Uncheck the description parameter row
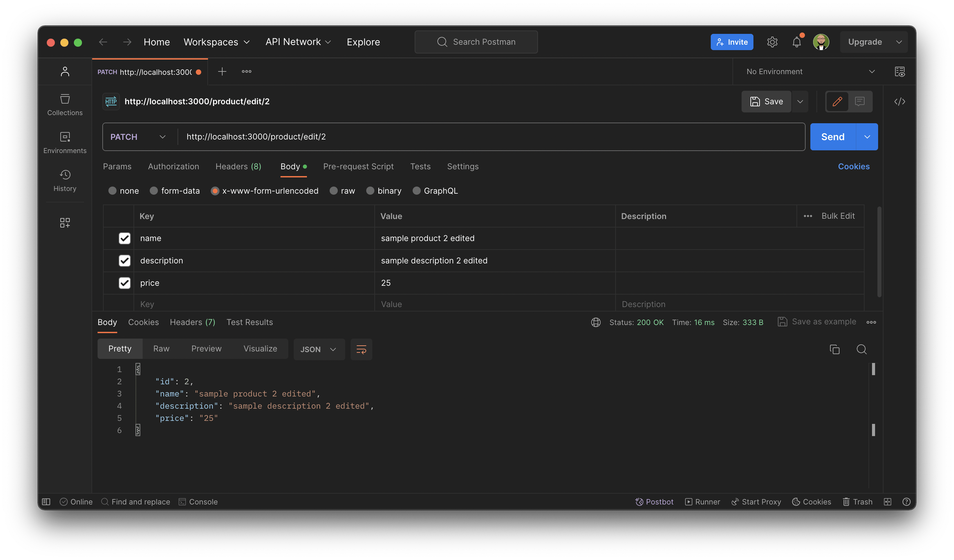 (125, 260)
